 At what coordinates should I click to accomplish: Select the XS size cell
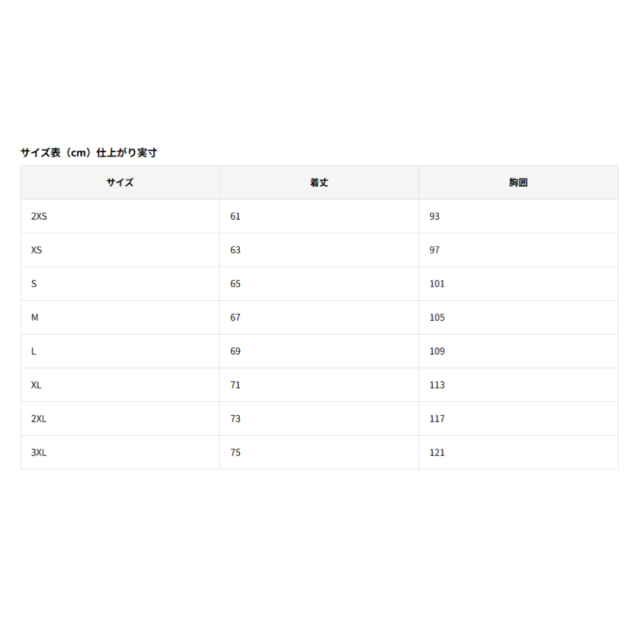(x=120, y=250)
